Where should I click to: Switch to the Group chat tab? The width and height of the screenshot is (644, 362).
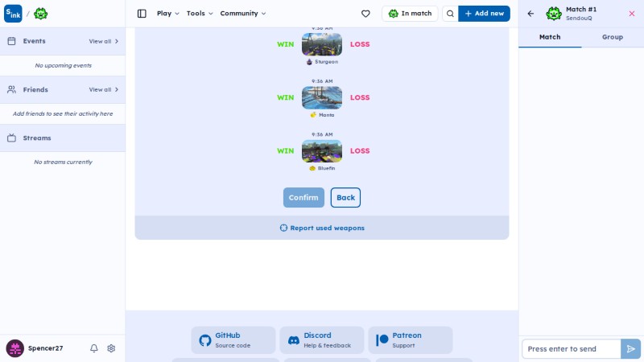pos(613,37)
